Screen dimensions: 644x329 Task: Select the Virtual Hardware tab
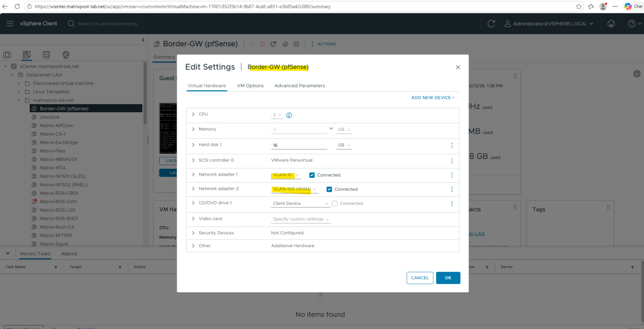tap(207, 85)
